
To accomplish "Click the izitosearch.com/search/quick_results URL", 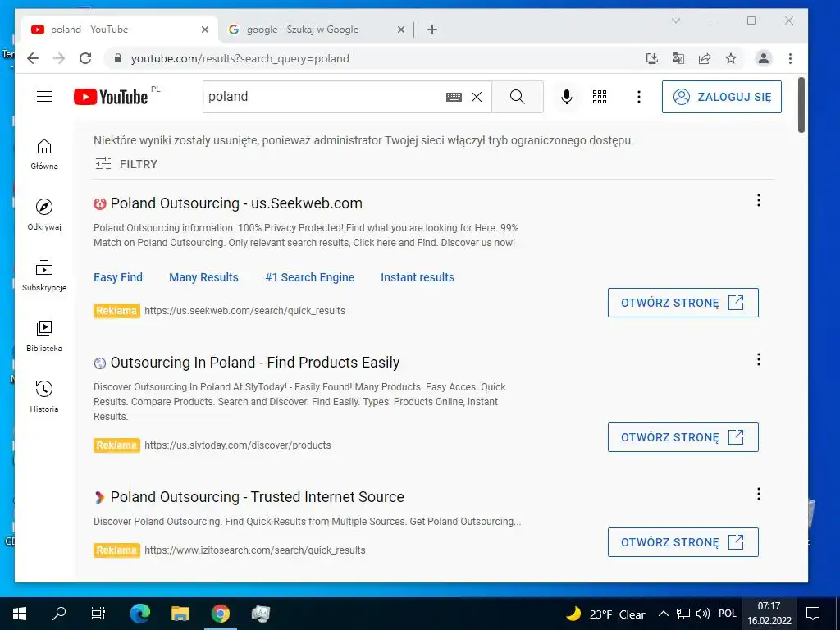I will 255,550.
